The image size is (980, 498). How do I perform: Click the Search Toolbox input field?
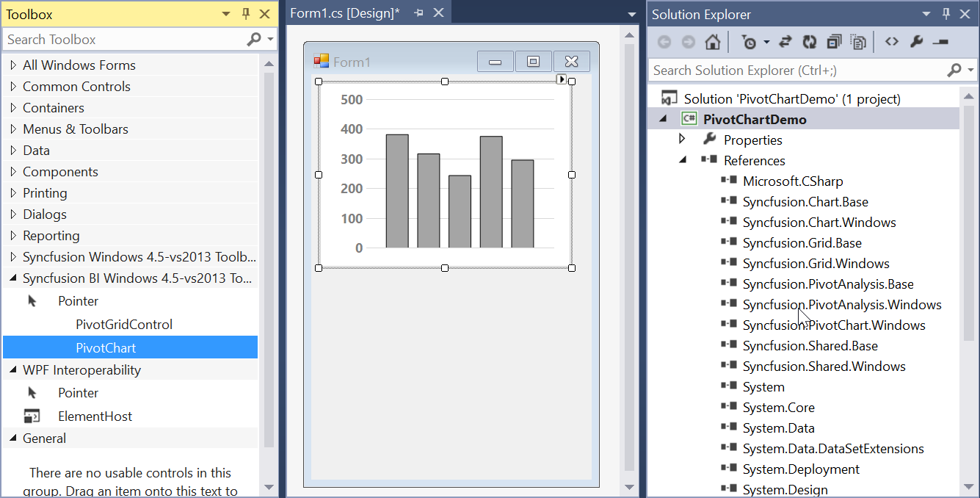[x=124, y=40]
